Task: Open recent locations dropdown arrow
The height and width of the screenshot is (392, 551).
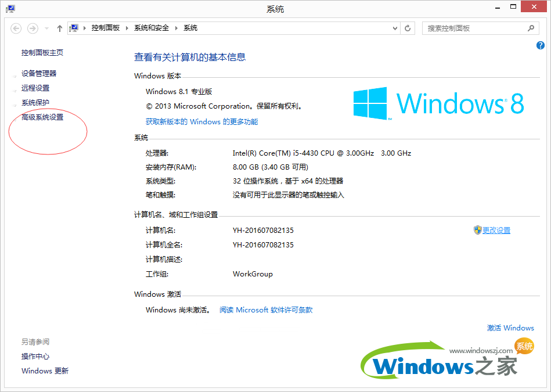Action: (x=46, y=28)
